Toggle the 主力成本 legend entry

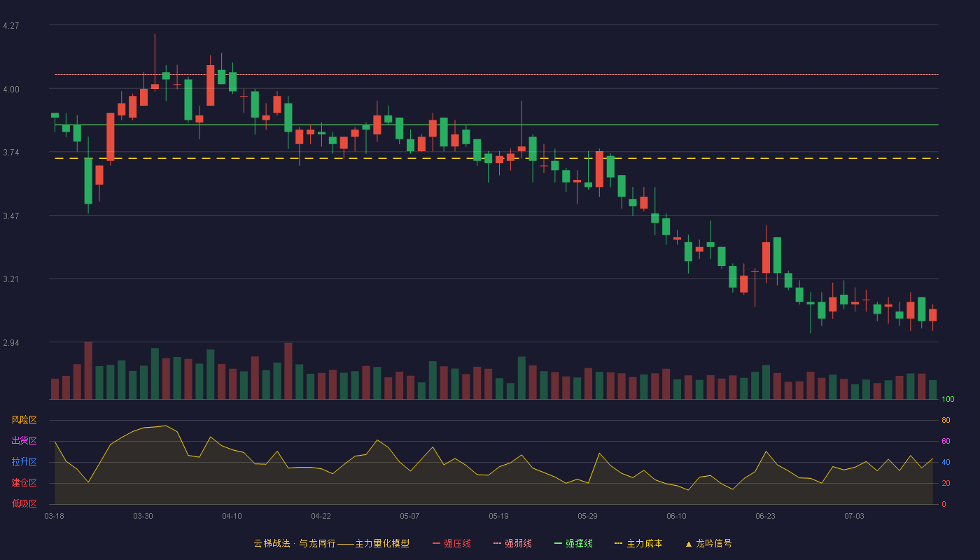coord(638,543)
